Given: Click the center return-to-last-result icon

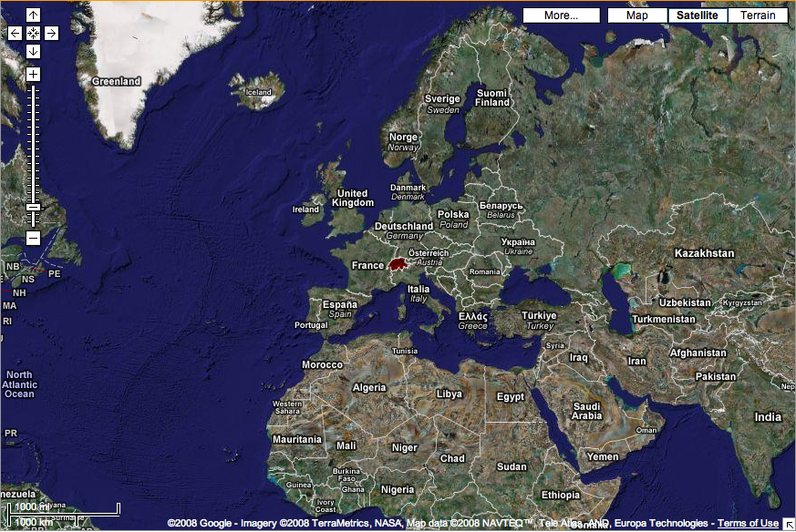Looking at the screenshot, I should click(x=33, y=33).
